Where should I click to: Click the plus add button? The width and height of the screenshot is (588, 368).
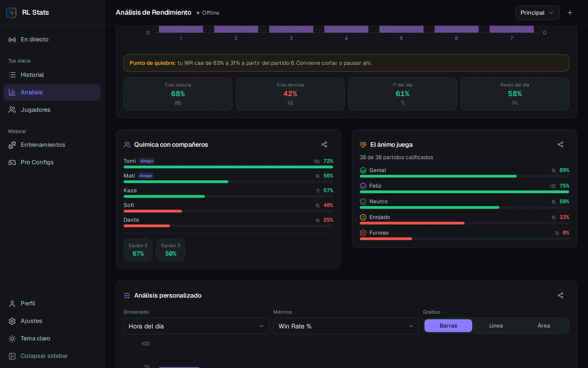[570, 13]
